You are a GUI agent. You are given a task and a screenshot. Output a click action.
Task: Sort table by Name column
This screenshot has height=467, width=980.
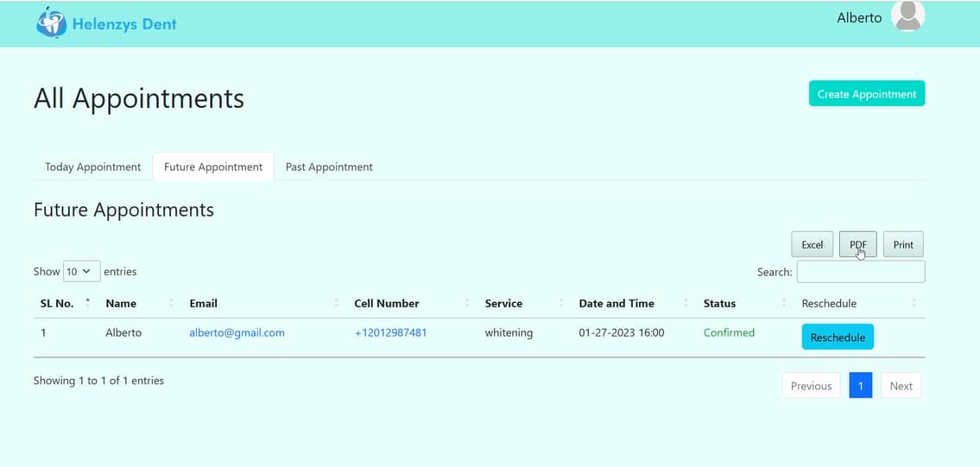(x=121, y=304)
